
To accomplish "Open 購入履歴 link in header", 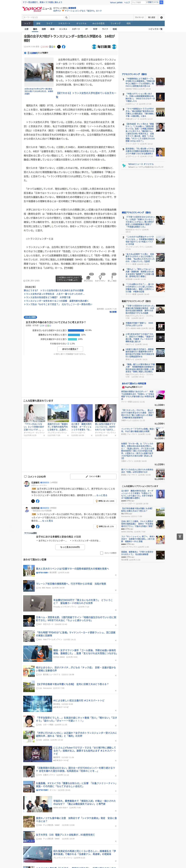I will [x=152, y=17].
